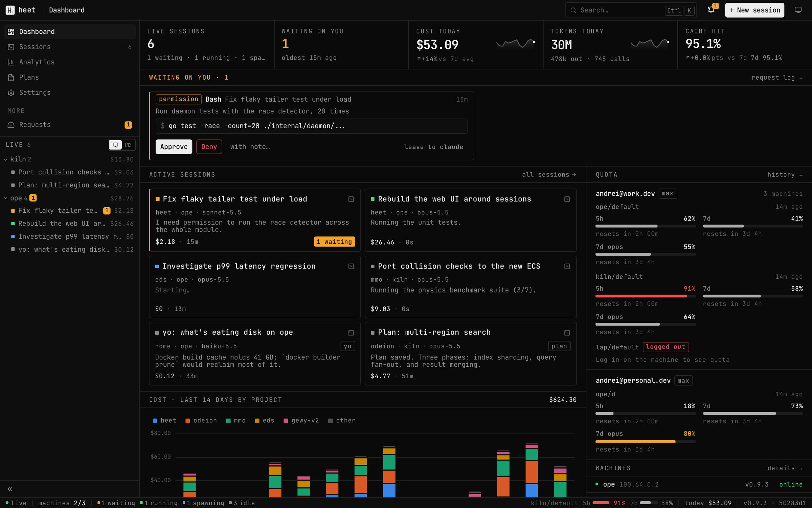Focus the Search input field
This screenshot has height=508, width=812.
point(631,10)
